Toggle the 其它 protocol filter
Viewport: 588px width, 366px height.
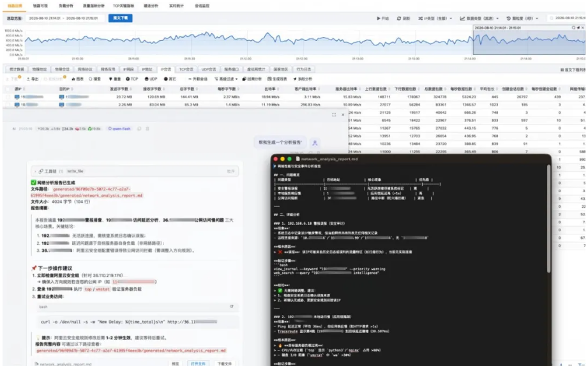coord(170,79)
